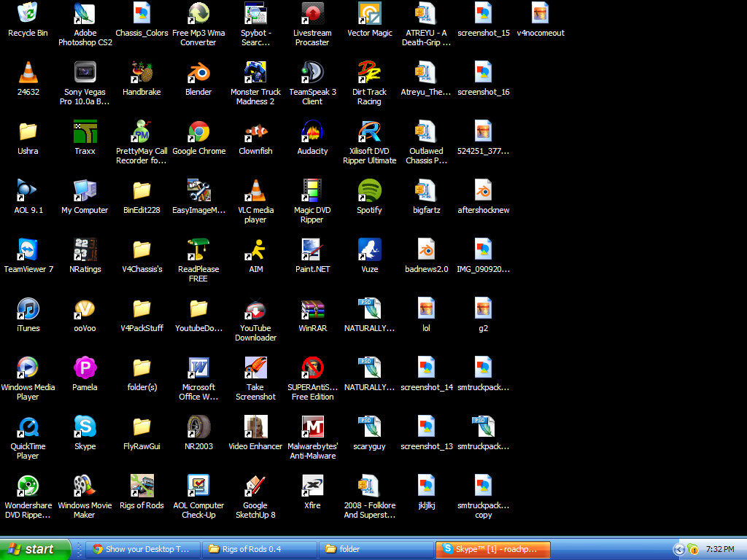747x560 pixels.
Task: Open the Skype desktop shortcut
Action: 85,427
